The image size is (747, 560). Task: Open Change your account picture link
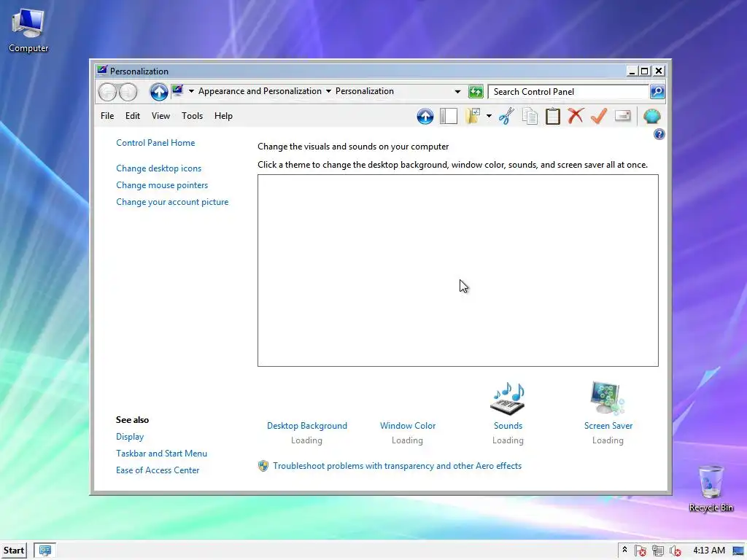(x=172, y=202)
